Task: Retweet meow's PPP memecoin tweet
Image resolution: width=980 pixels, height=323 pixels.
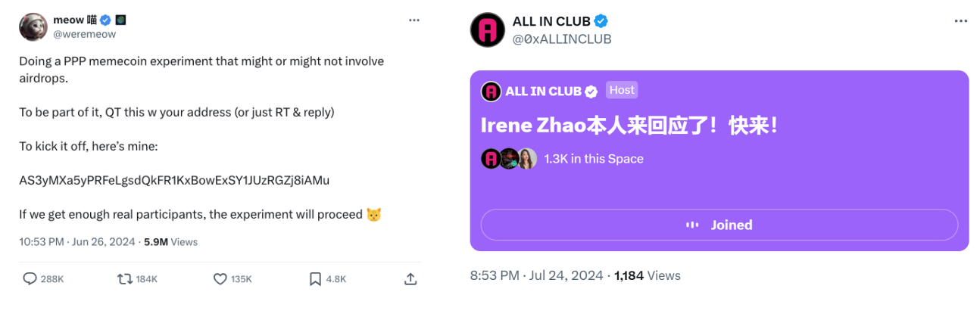Action: point(124,279)
